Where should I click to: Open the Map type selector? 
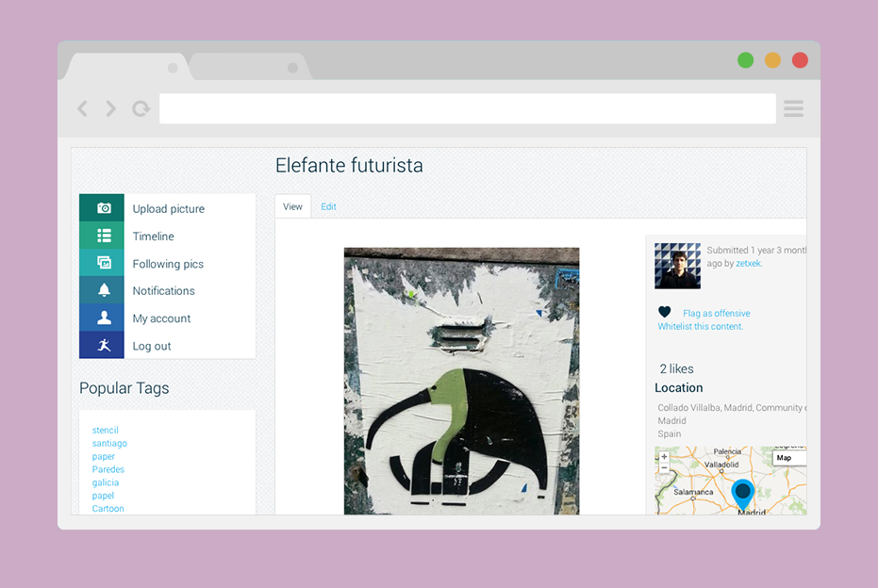[x=789, y=458]
